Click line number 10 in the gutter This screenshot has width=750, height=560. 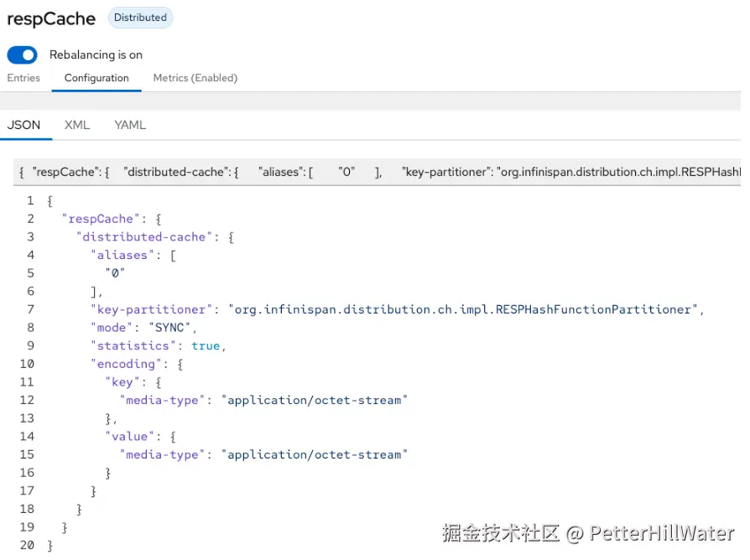pyautogui.click(x=27, y=364)
